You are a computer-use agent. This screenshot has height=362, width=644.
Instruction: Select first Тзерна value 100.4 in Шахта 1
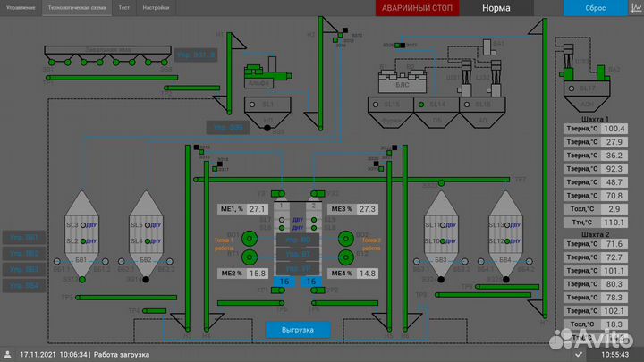coord(614,129)
